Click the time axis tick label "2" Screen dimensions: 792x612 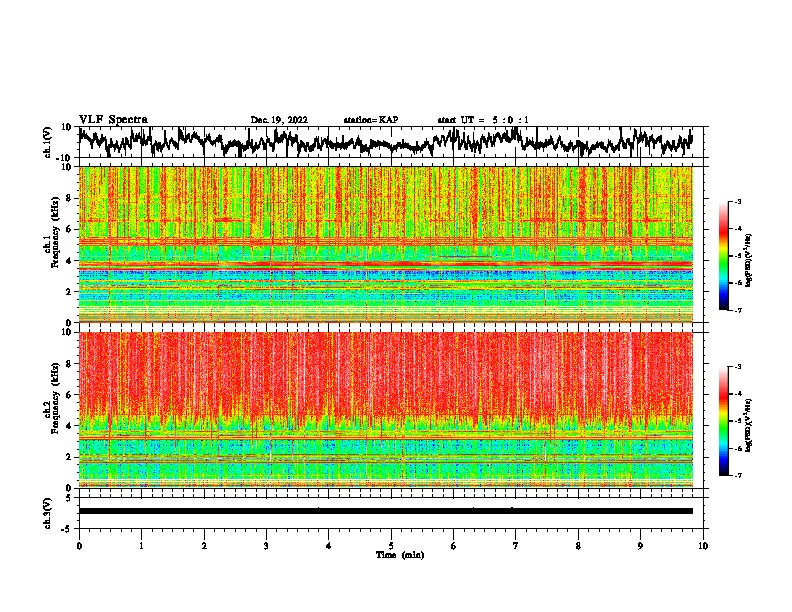[204, 546]
